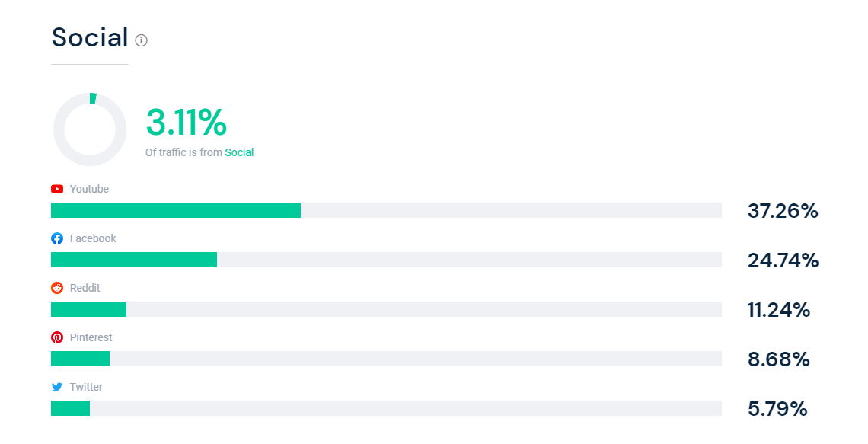Click the 3.11% traffic figure
Screen dimensions: 868x444
coord(187,123)
